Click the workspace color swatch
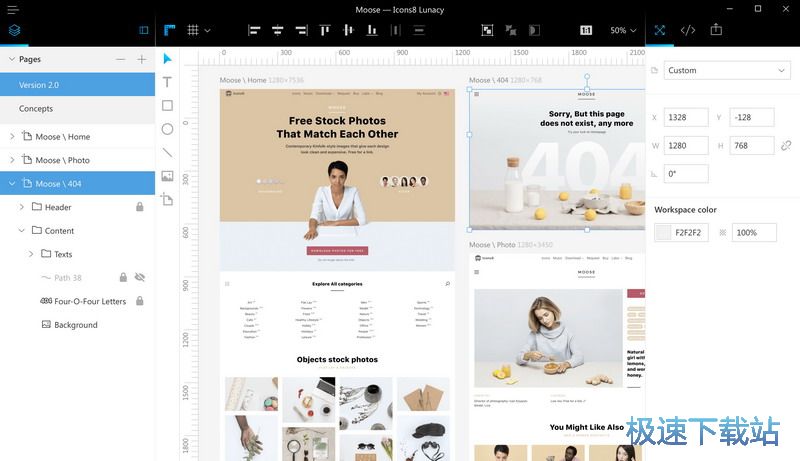 click(x=664, y=232)
